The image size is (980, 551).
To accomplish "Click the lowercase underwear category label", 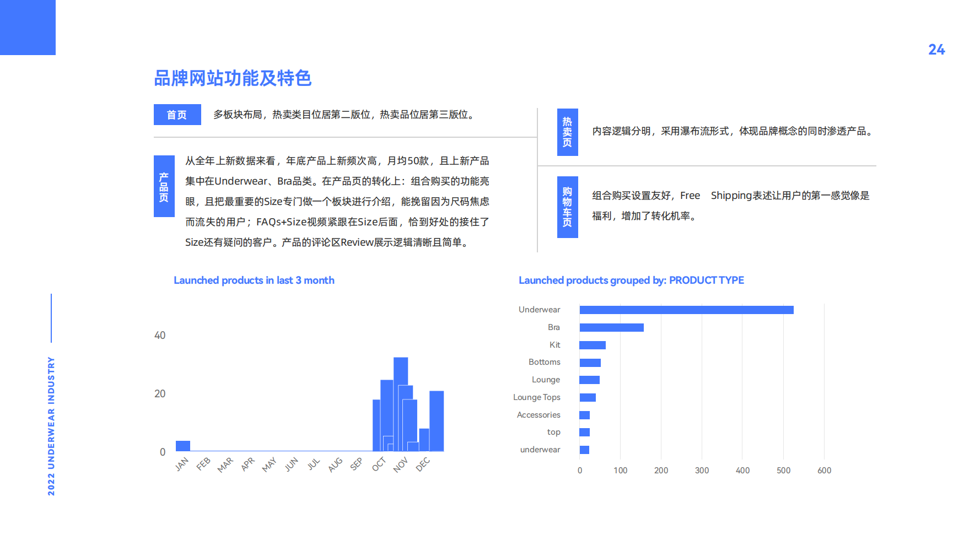I will pyautogui.click(x=540, y=450).
